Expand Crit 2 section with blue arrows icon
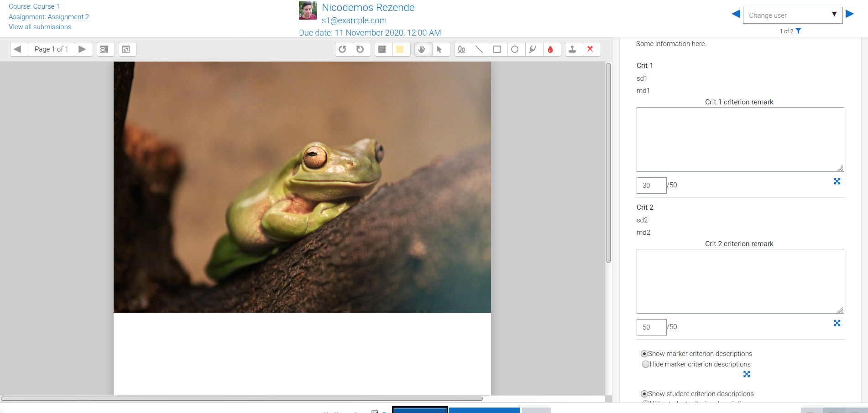The height and width of the screenshot is (413, 868). click(837, 323)
